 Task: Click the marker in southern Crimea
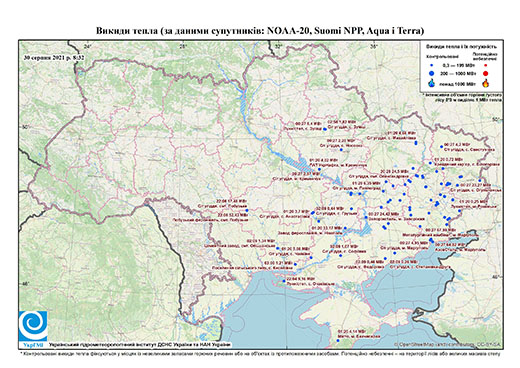(338, 341)
